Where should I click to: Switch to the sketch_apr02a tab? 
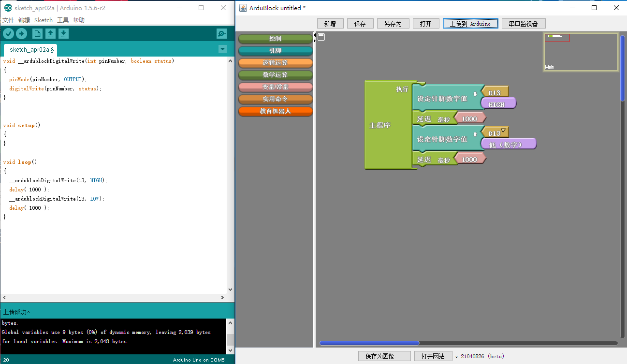click(x=30, y=49)
